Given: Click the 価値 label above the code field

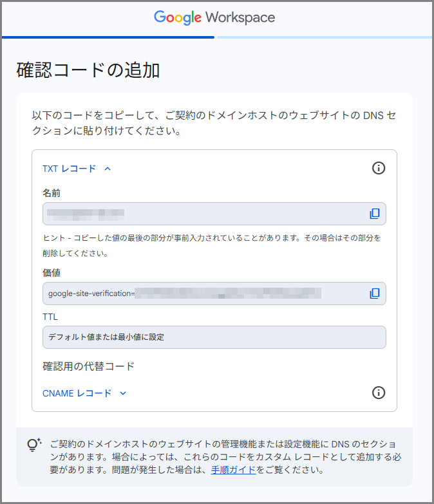Looking at the screenshot, I should coord(52,273).
